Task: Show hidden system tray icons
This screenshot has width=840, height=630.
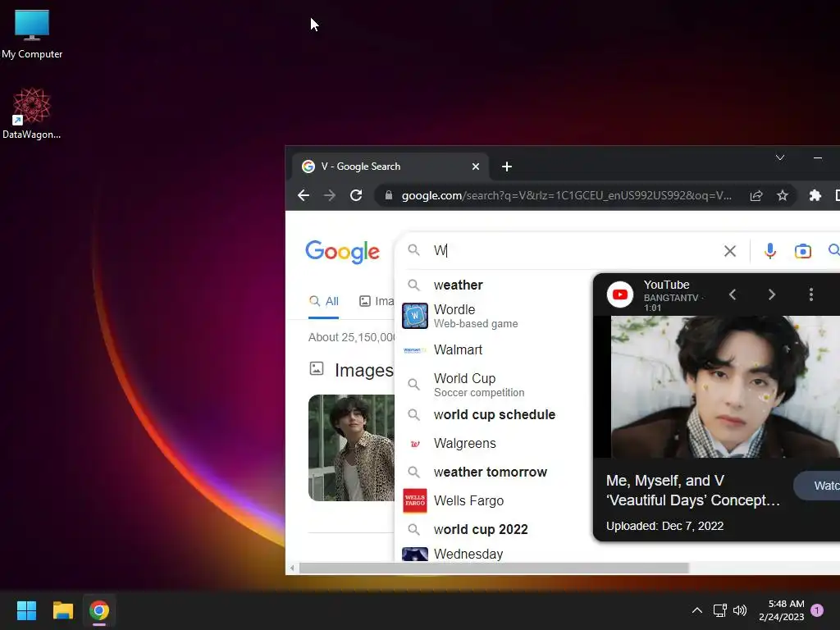Action: (697, 610)
